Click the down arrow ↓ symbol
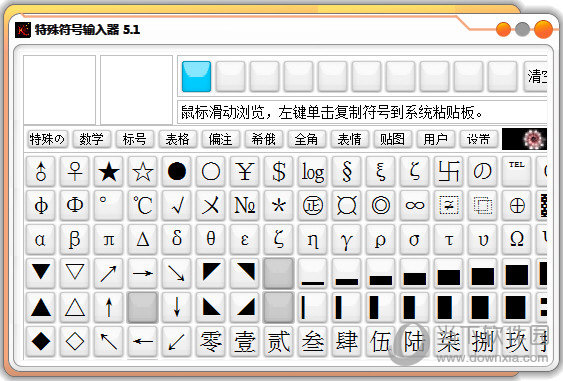This screenshot has width=563, height=381. [177, 307]
